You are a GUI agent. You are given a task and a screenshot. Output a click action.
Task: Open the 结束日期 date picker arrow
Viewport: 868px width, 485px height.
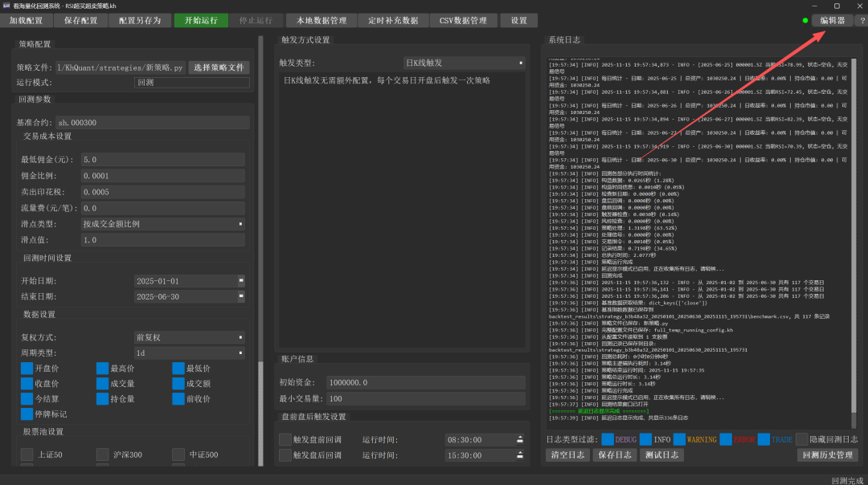pos(241,296)
